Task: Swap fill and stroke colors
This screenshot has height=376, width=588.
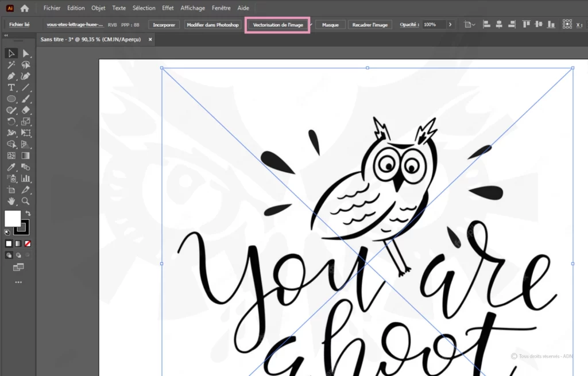Action: pos(28,214)
